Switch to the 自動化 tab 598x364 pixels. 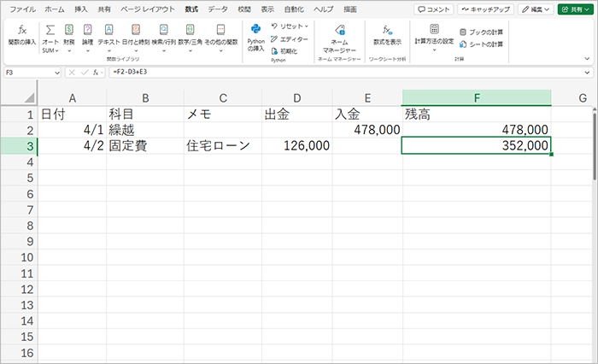click(294, 9)
